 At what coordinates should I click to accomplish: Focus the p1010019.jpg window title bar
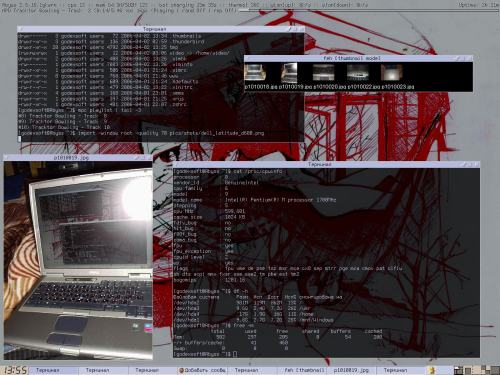[x=78, y=158]
